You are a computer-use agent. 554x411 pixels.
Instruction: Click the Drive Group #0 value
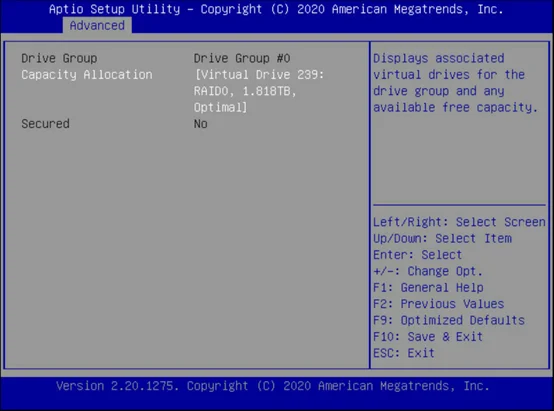coord(242,58)
